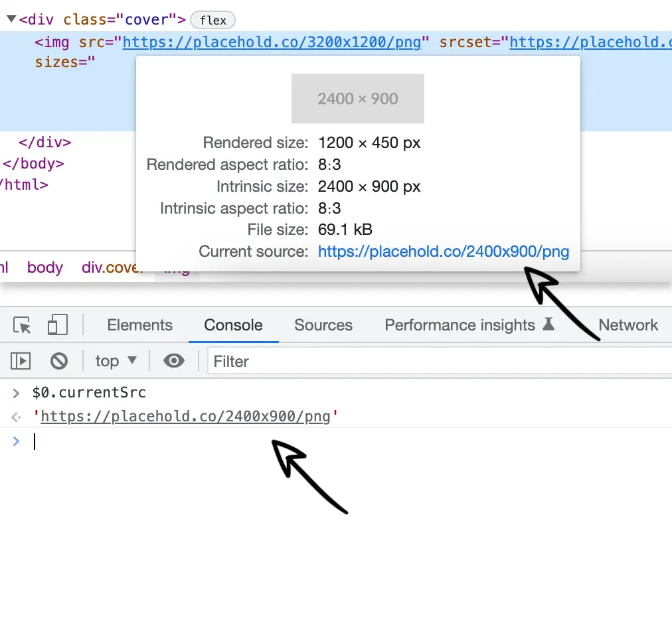Select the inspect element cursor icon
Image resolution: width=672 pixels, height=631 pixels.
[x=22, y=326]
